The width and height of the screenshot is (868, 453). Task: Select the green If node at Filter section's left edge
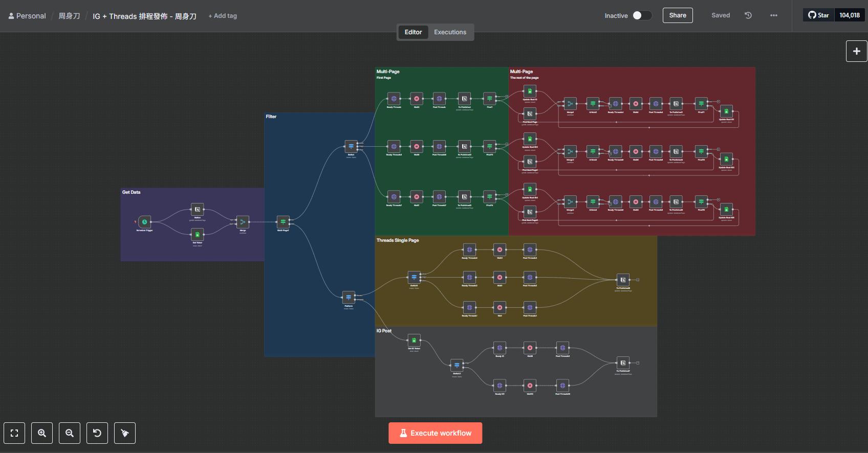283,222
